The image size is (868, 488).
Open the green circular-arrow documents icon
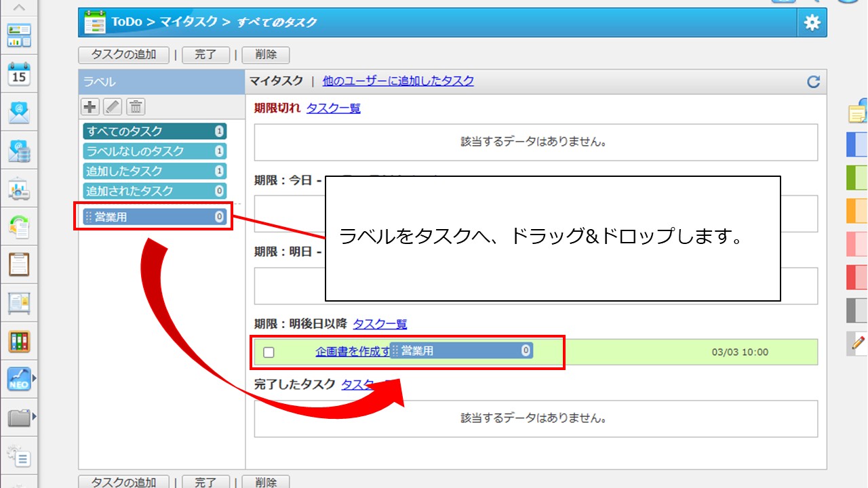point(19,227)
